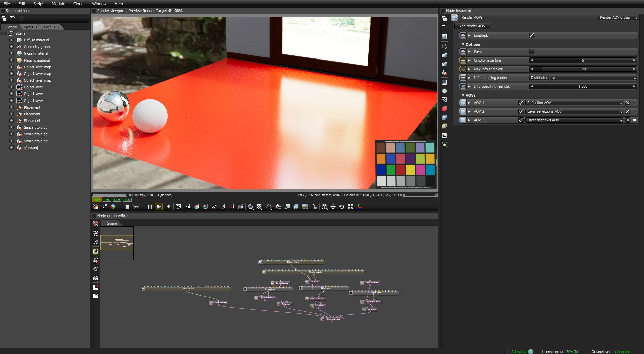Select the translate gizmo tool

pos(333,207)
